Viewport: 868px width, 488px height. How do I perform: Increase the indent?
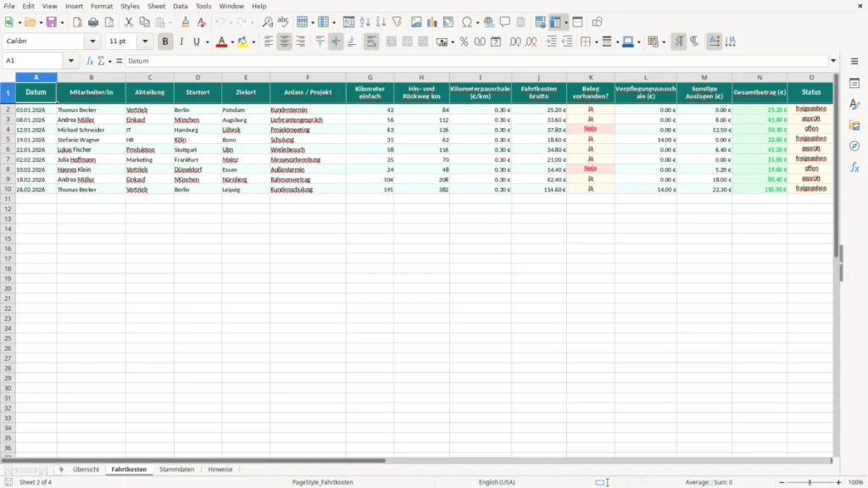click(551, 42)
